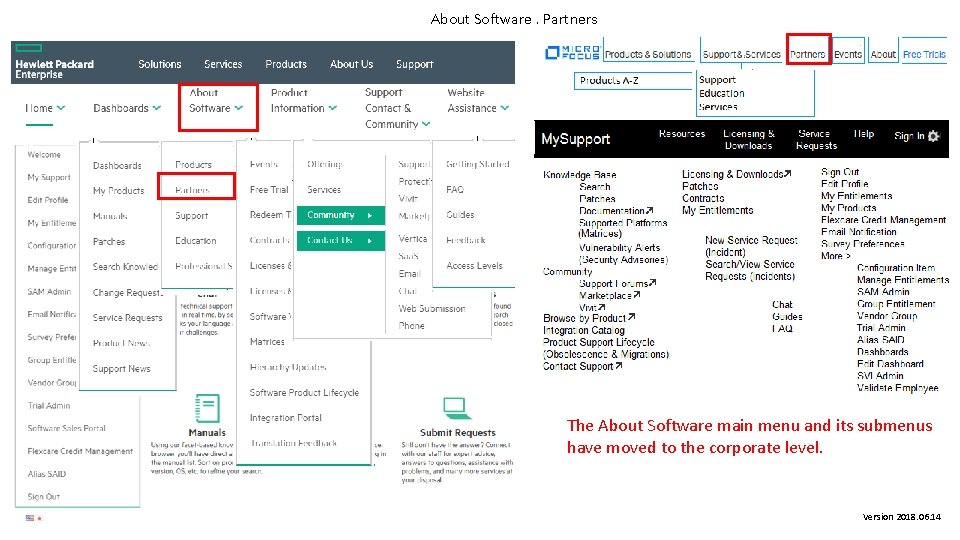
Task: Open the settings gear beside Sign In
Action: point(933,136)
